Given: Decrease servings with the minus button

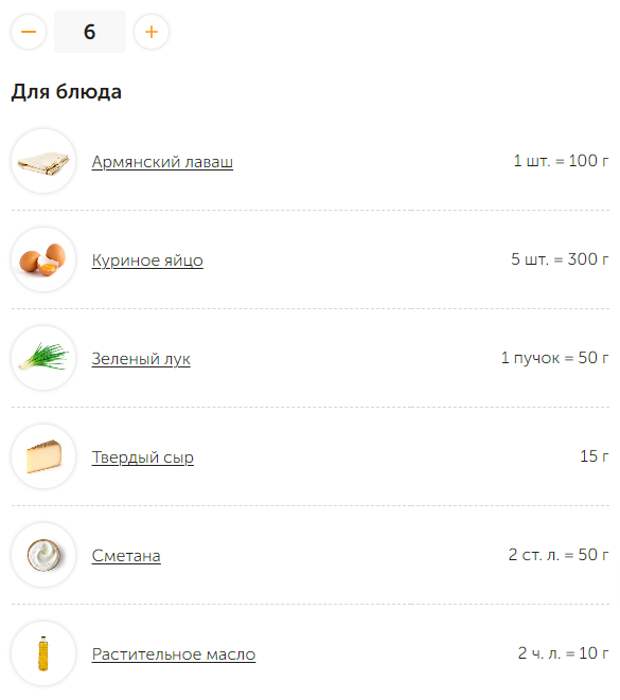Looking at the screenshot, I should click(29, 32).
